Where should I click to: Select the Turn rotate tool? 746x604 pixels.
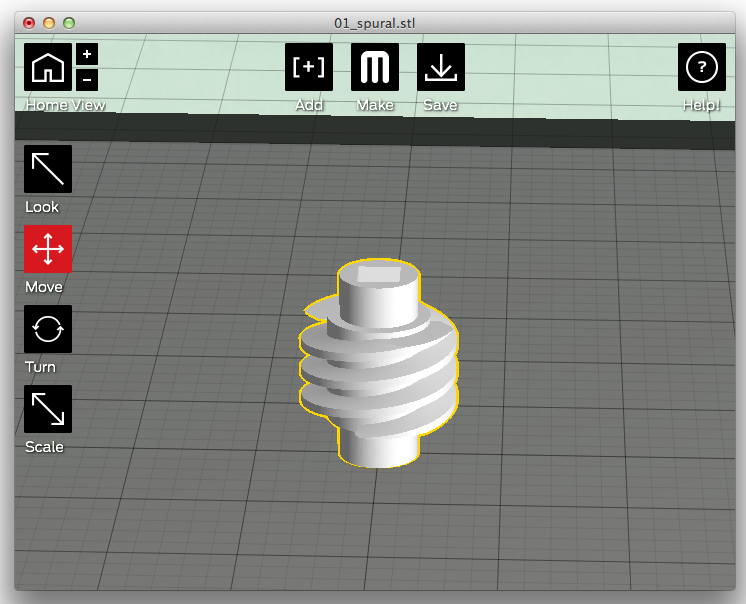click(48, 329)
